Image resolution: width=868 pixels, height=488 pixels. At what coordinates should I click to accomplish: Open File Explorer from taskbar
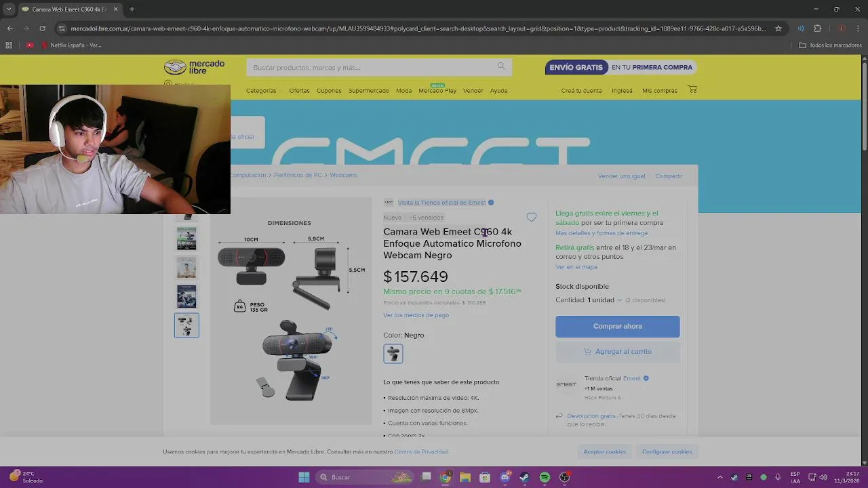465,477
